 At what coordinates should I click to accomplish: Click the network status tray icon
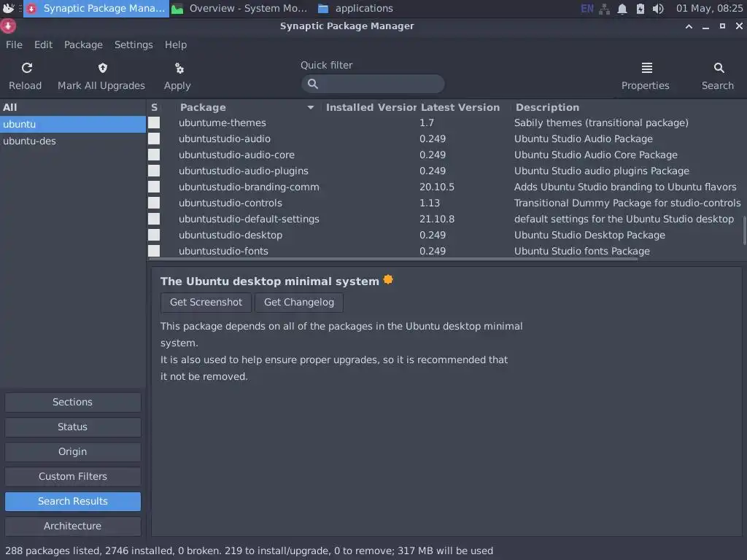[604, 9]
